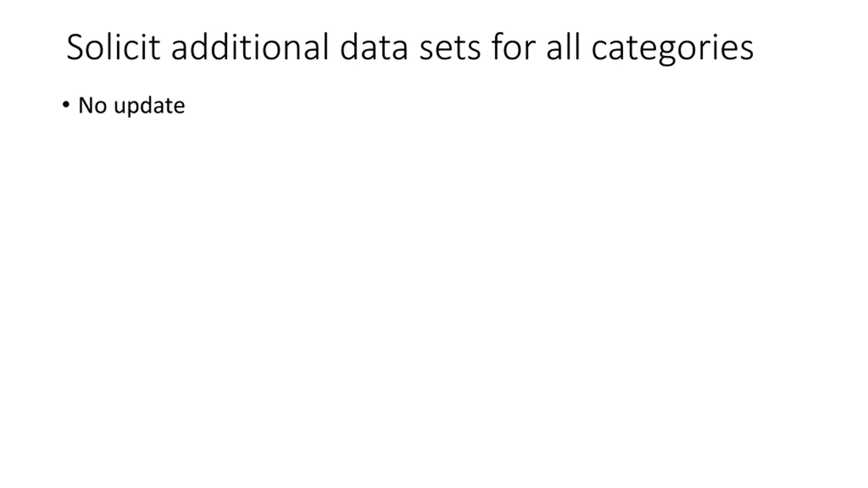Click the letter 'N' in 'No update'
This screenshot has height=488, width=868.
click(x=85, y=105)
